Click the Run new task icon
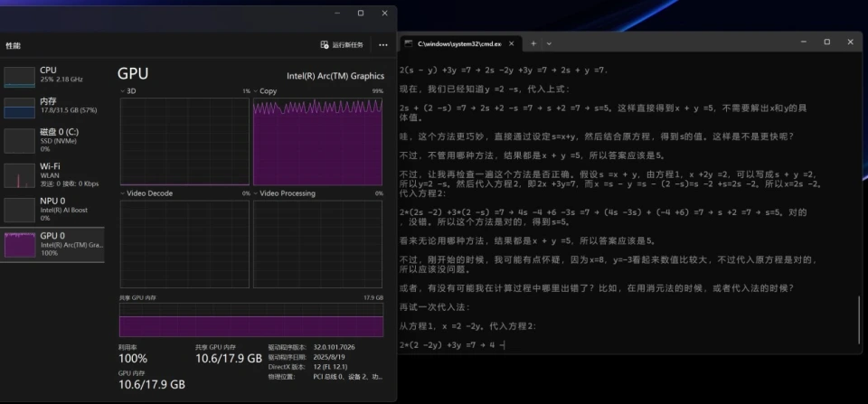This screenshot has width=868, height=404. coord(325,45)
